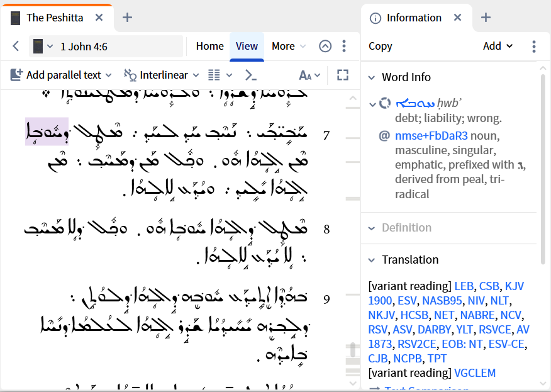Click the circled up-arrow collapse icon
Viewport: 551px width, 392px height.
tap(325, 46)
